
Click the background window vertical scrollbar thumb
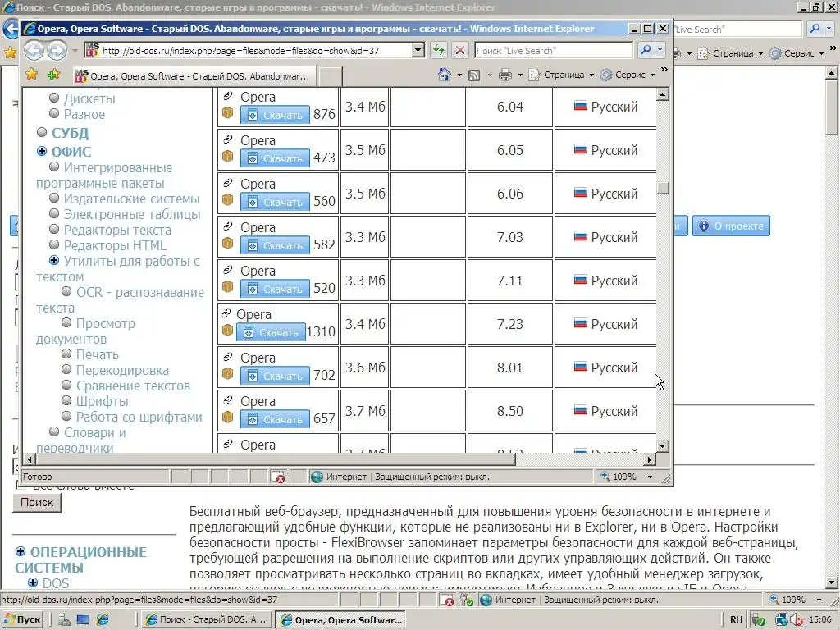tap(832, 106)
